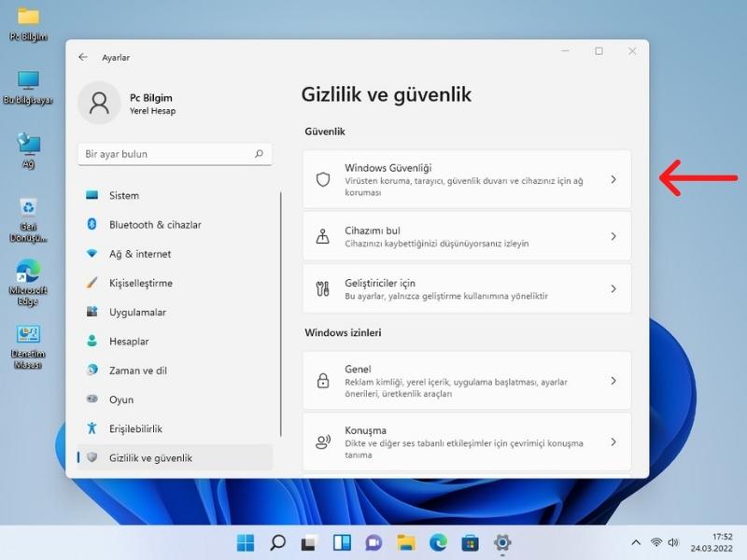Click the Windows Güvenliği shield icon
The image size is (747, 560).
click(323, 179)
